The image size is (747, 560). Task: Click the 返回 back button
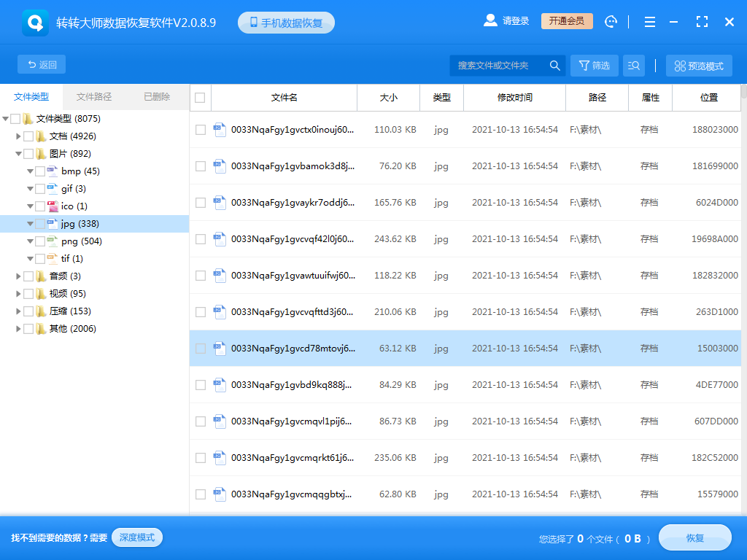point(42,64)
